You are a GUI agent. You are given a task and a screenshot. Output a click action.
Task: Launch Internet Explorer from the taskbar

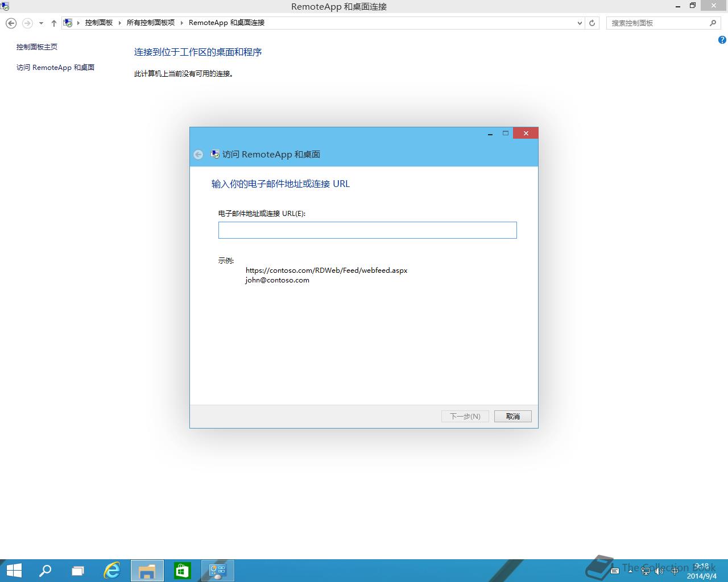[x=112, y=571]
